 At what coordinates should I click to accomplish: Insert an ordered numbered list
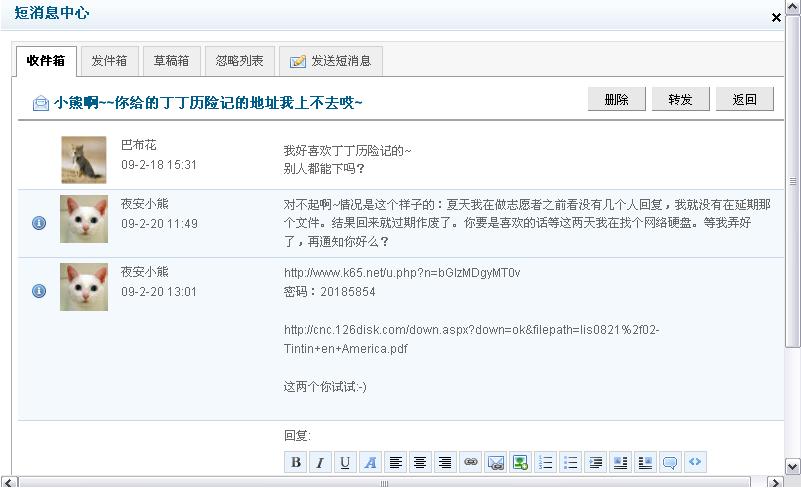point(545,462)
